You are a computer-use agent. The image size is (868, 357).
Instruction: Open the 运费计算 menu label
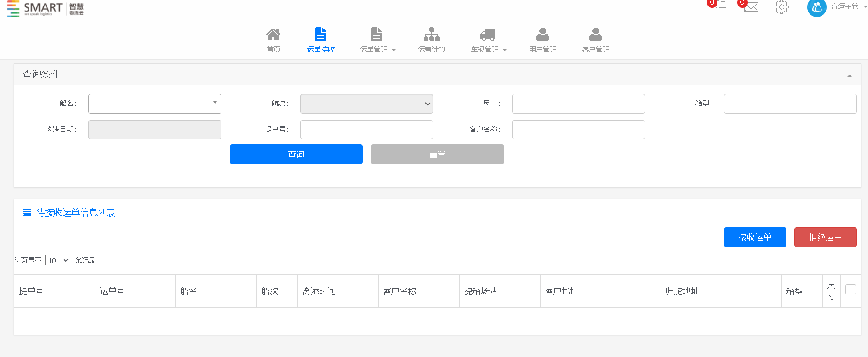432,50
